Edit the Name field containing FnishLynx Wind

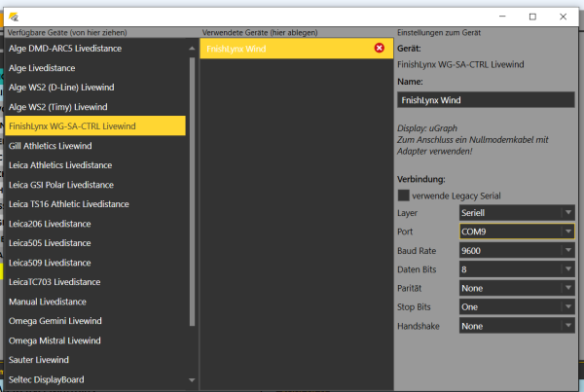[x=486, y=100]
